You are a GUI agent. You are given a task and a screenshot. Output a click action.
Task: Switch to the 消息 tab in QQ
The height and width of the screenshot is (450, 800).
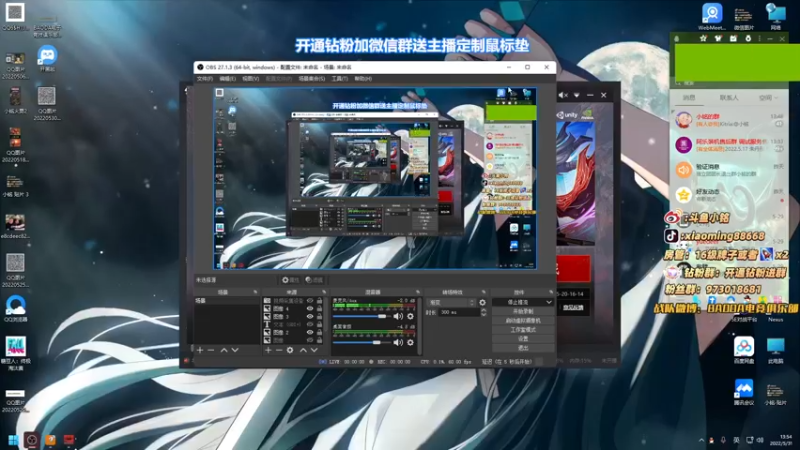(x=689, y=97)
